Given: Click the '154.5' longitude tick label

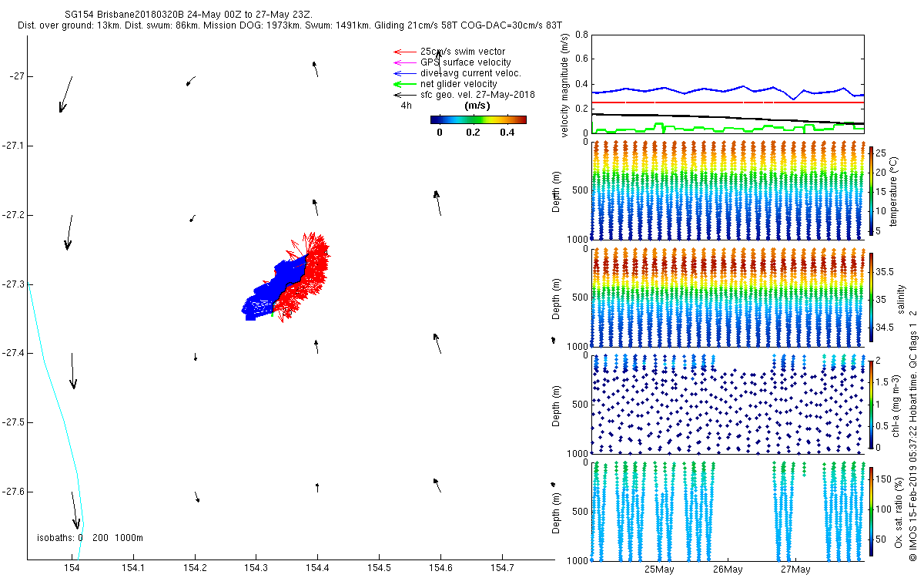Looking at the screenshot, I should [379, 570].
